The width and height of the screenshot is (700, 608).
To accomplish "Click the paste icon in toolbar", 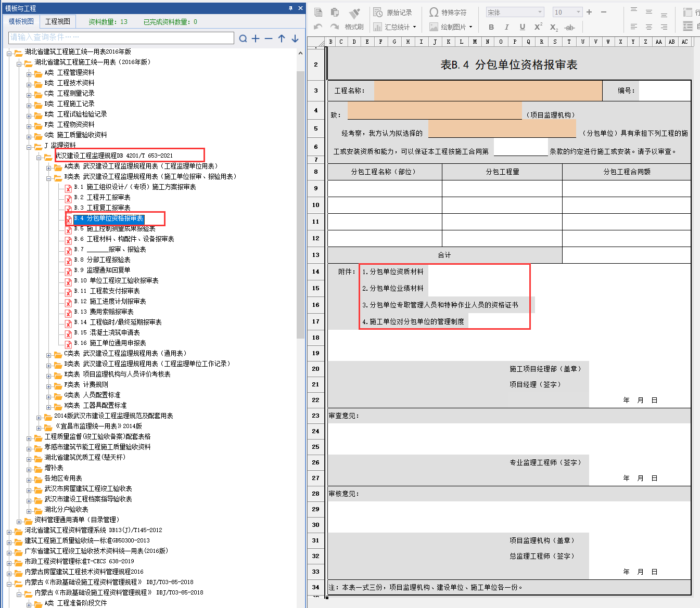I will (x=335, y=12).
